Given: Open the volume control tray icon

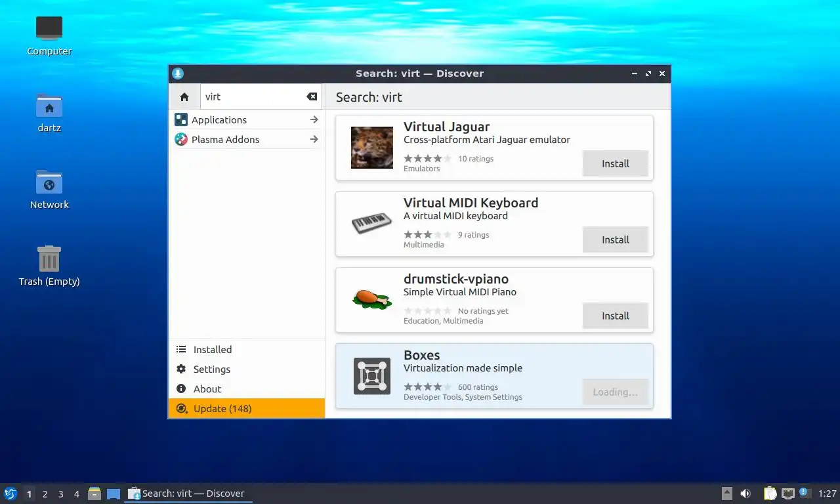Looking at the screenshot, I should pyautogui.click(x=745, y=493).
